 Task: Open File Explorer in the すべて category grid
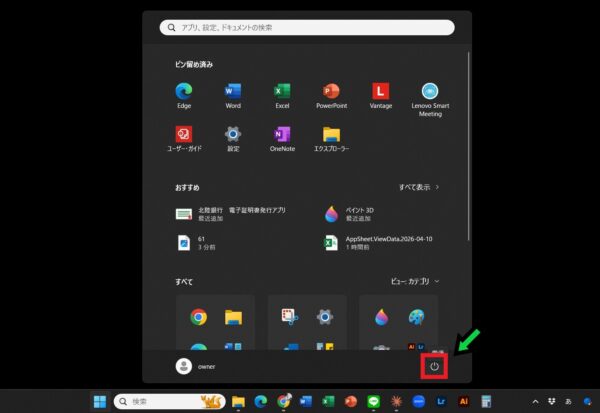pyautogui.click(x=233, y=317)
